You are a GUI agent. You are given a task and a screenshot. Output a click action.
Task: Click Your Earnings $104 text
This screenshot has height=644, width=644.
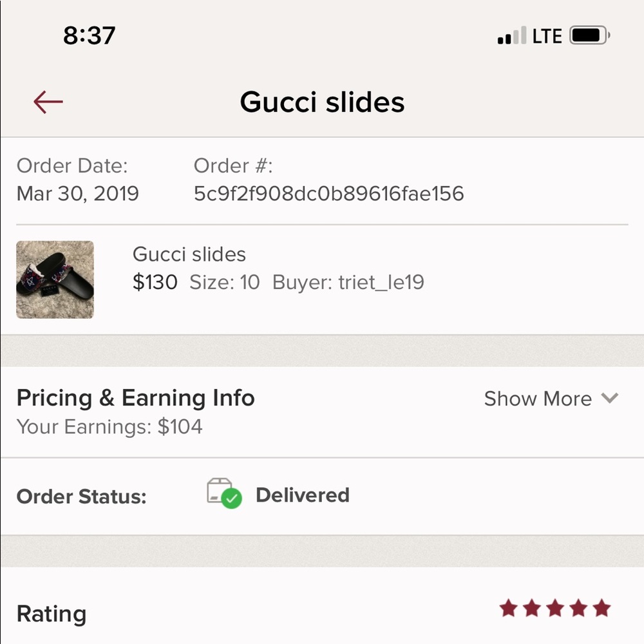coord(110,426)
